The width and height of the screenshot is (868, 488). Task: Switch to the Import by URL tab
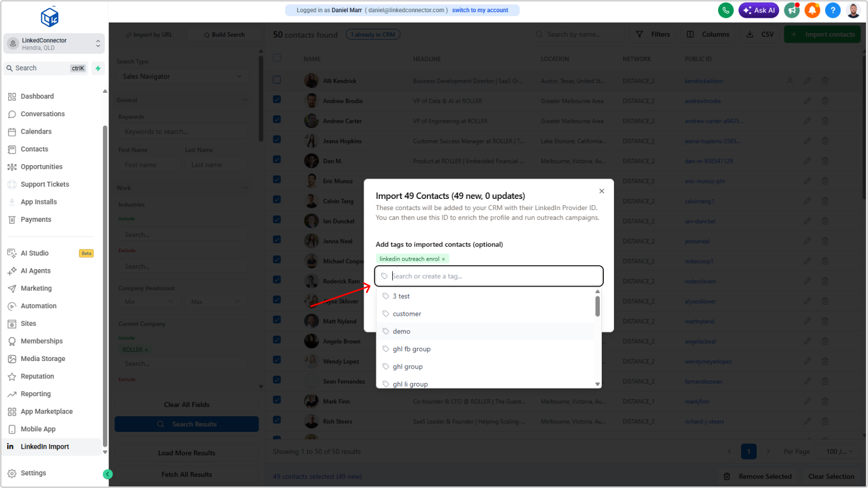point(149,35)
